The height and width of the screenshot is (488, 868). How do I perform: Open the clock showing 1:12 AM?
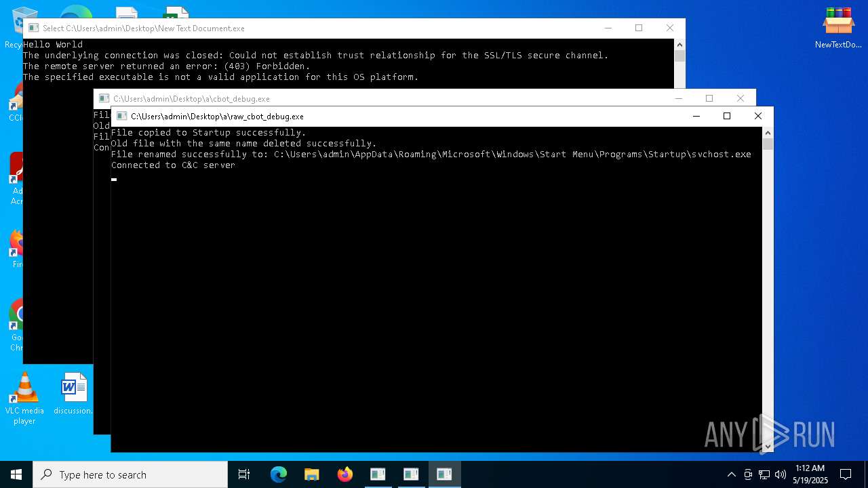pyautogui.click(x=810, y=474)
